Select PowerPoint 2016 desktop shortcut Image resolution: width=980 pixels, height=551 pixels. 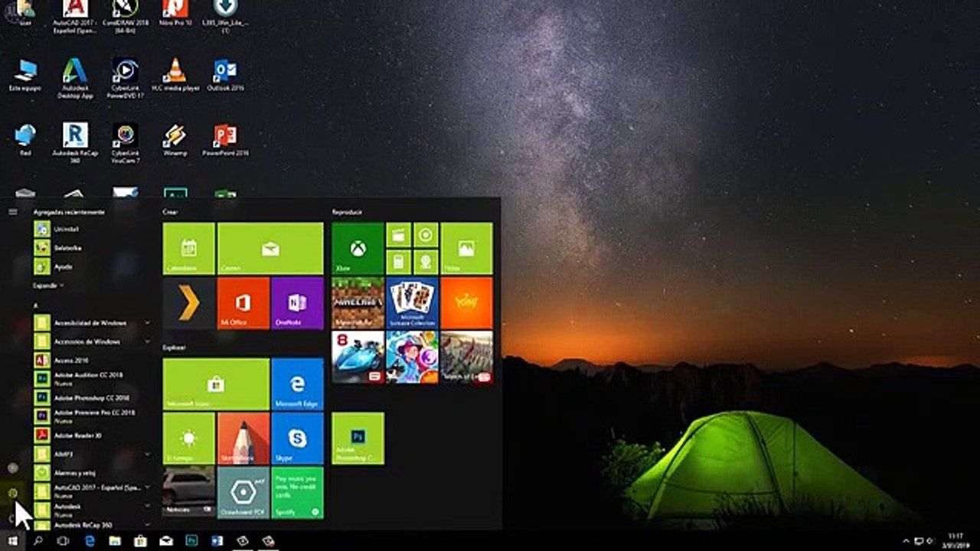click(x=225, y=139)
